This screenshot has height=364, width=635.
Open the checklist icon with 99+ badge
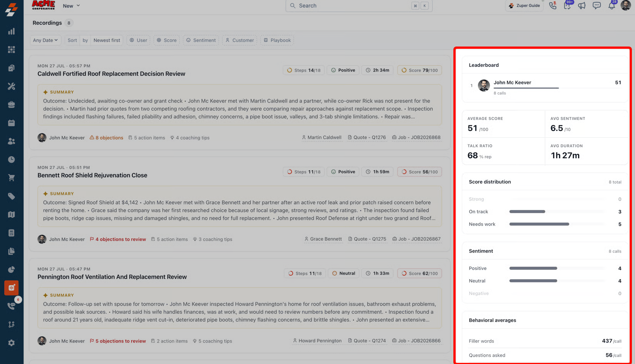click(x=567, y=6)
